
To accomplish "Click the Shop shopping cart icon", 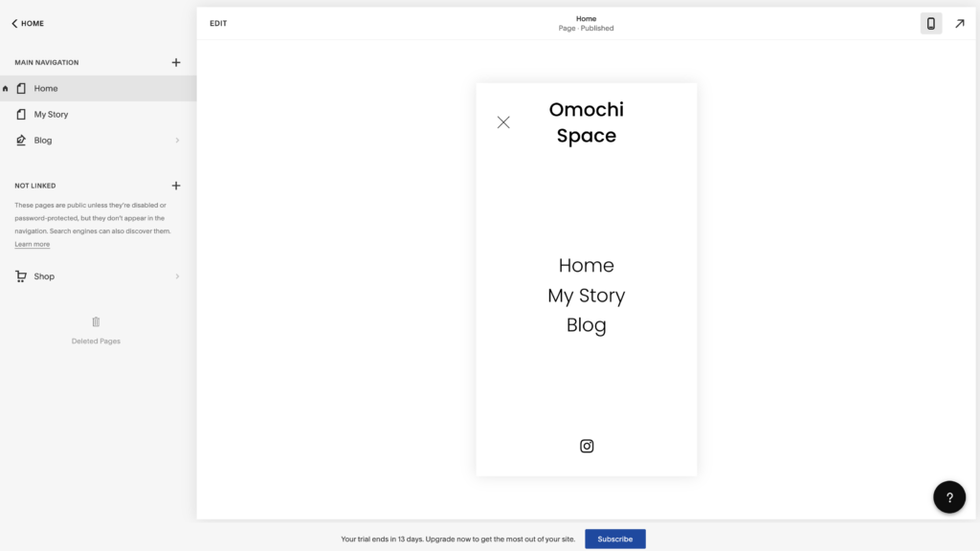I will pyautogui.click(x=20, y=275).
